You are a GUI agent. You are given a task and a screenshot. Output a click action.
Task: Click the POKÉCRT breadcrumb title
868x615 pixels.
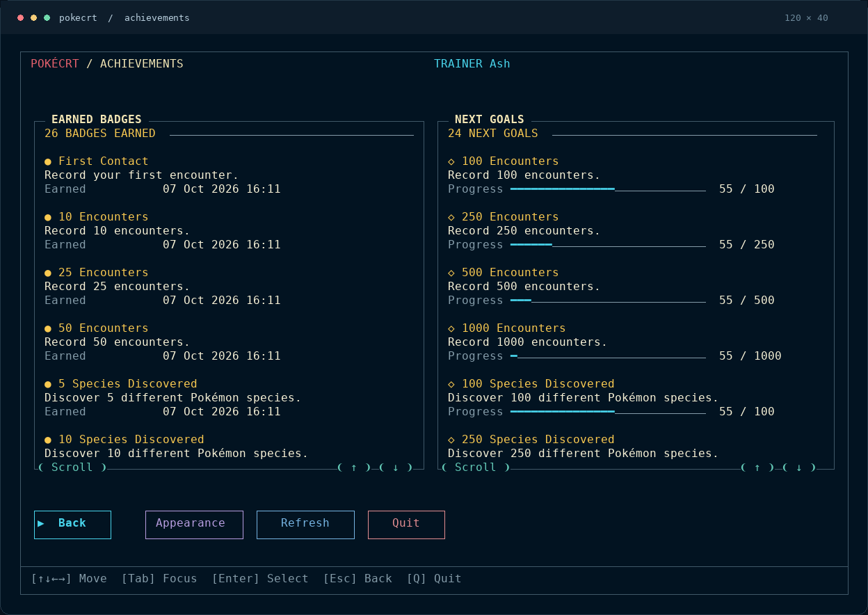55,63
